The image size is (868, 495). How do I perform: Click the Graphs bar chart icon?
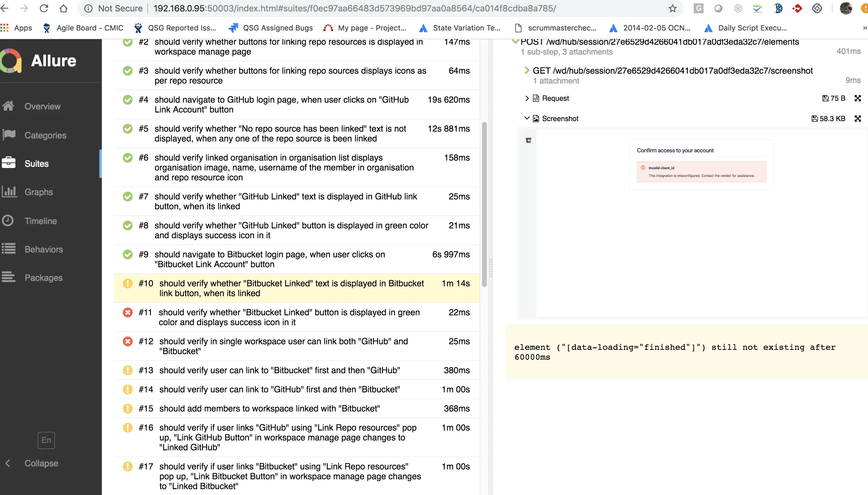[9, 192]
